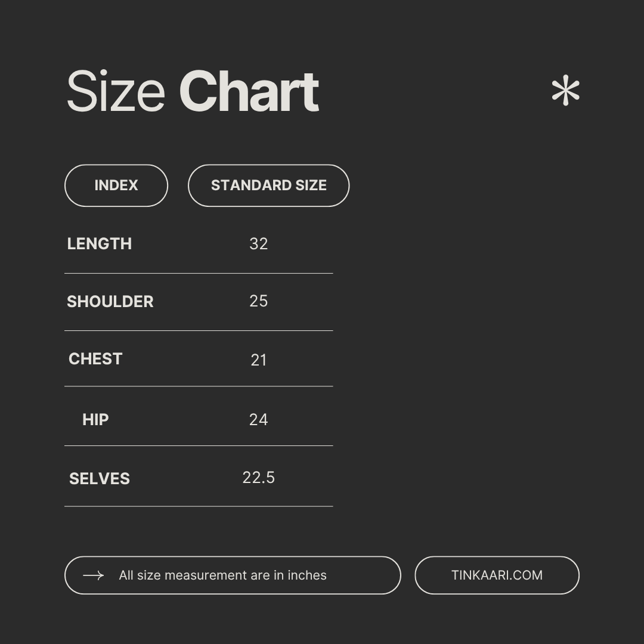
Task: Click the length value 32
Action: pos(258,244)
